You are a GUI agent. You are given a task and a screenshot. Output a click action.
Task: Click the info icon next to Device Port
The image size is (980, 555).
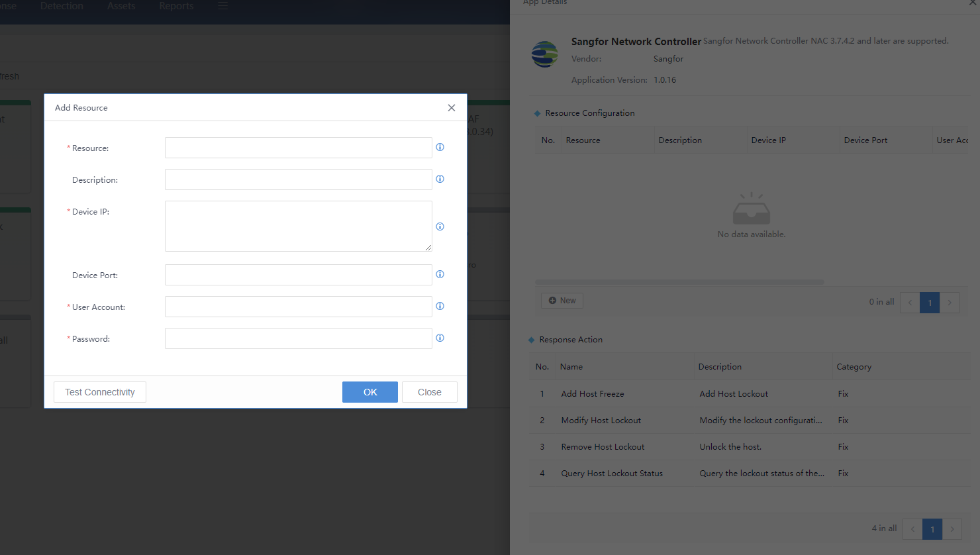pyautogui.click(x=440, y=274)
